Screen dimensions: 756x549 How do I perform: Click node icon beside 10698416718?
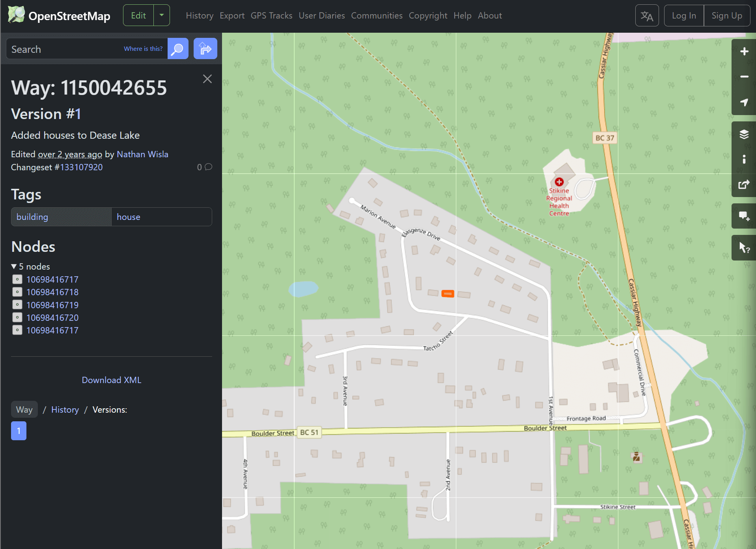(x=17, y=292)
